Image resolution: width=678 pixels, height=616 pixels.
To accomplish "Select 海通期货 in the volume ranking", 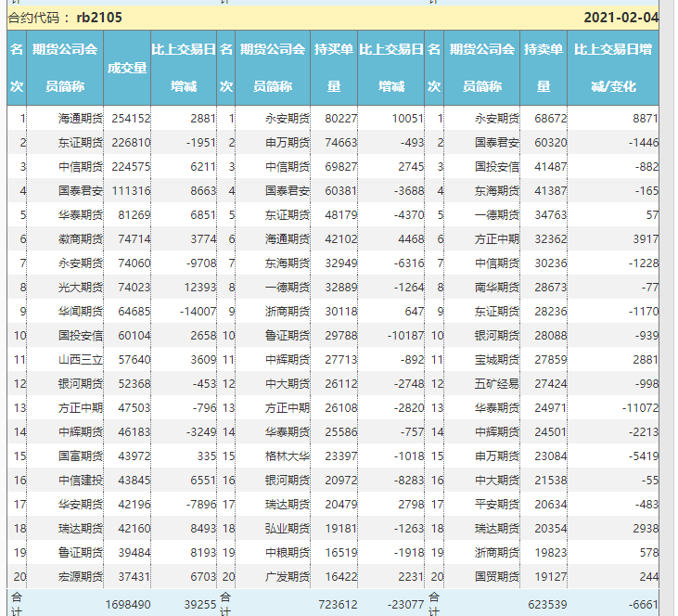I will [x=81, y=119].
